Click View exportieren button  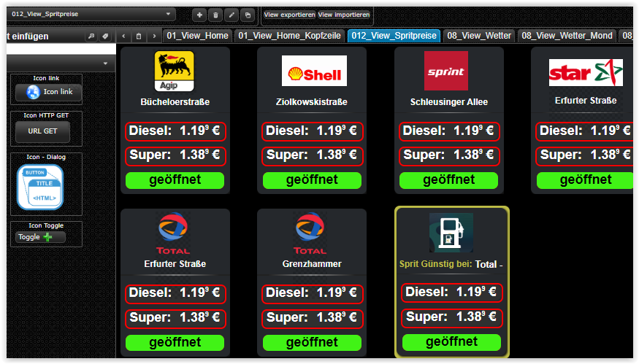[289, 15]
